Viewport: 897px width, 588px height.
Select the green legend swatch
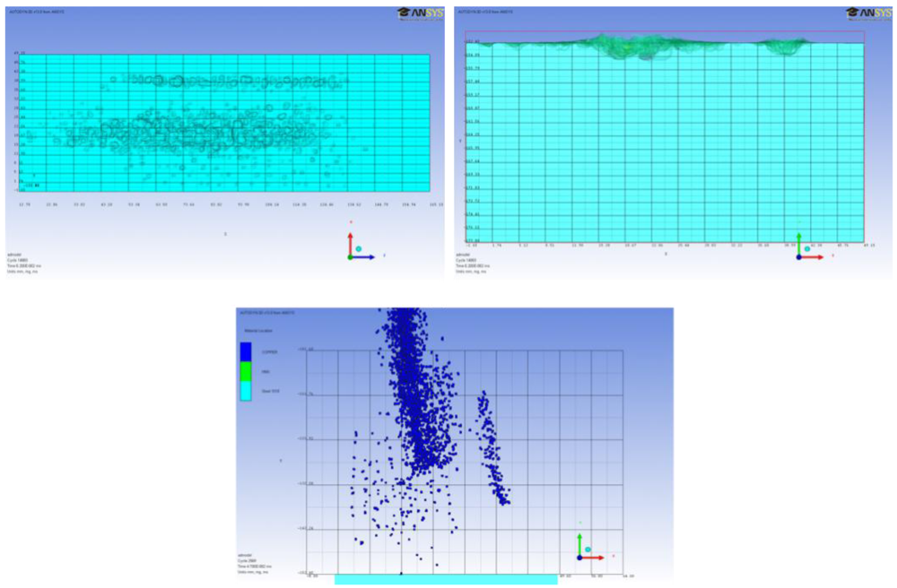[x=246, y=371]
